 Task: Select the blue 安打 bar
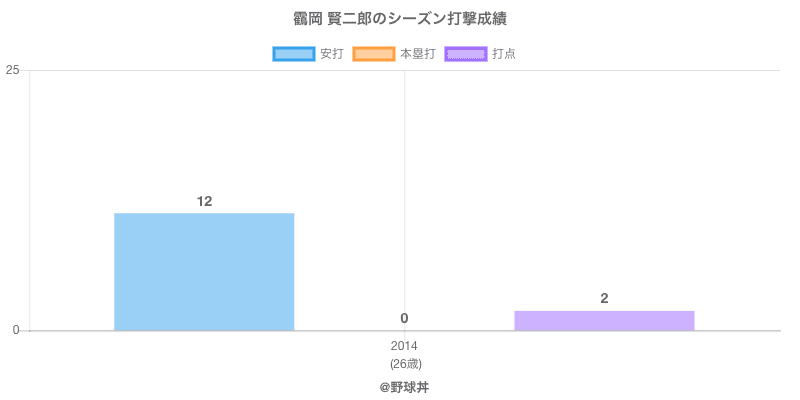[x=204, y=272]
